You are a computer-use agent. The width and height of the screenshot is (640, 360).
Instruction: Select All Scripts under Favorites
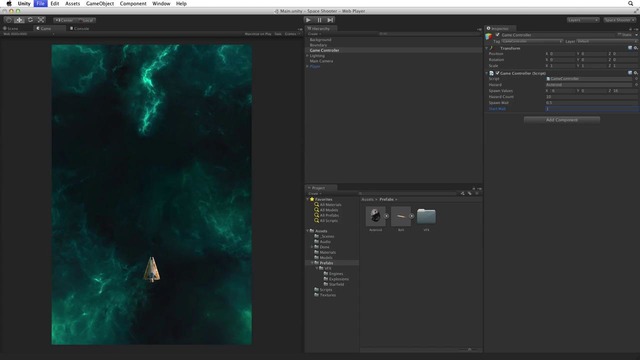click(326, 220)
